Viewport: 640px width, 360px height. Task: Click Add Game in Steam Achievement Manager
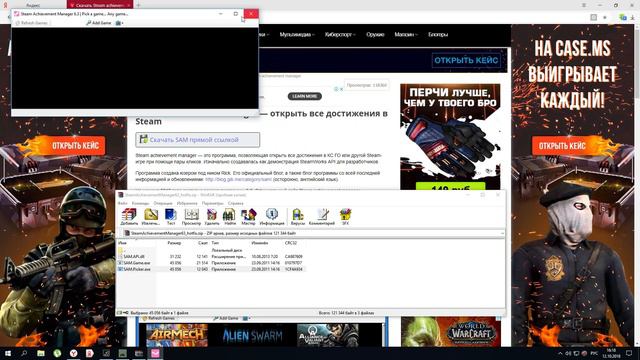pos(99,23)
